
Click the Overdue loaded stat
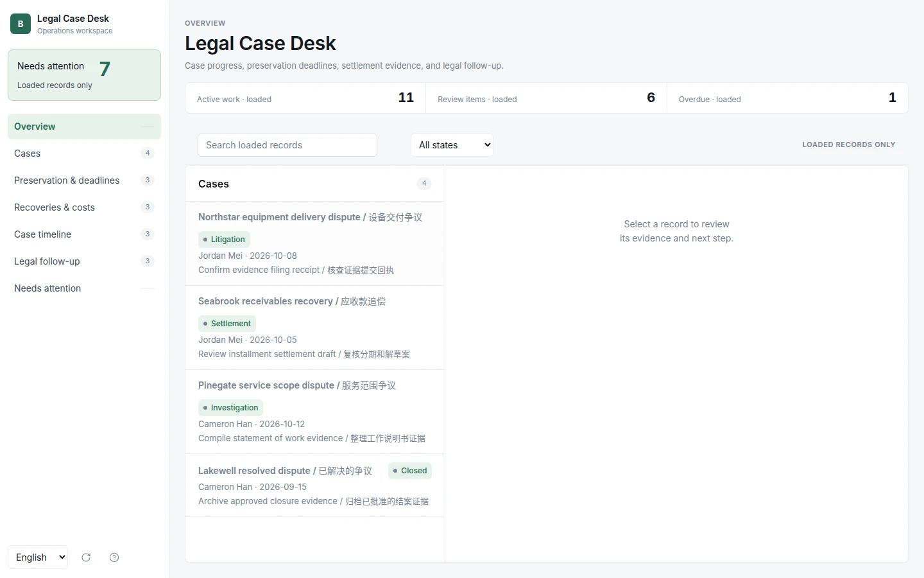[787, 98]
